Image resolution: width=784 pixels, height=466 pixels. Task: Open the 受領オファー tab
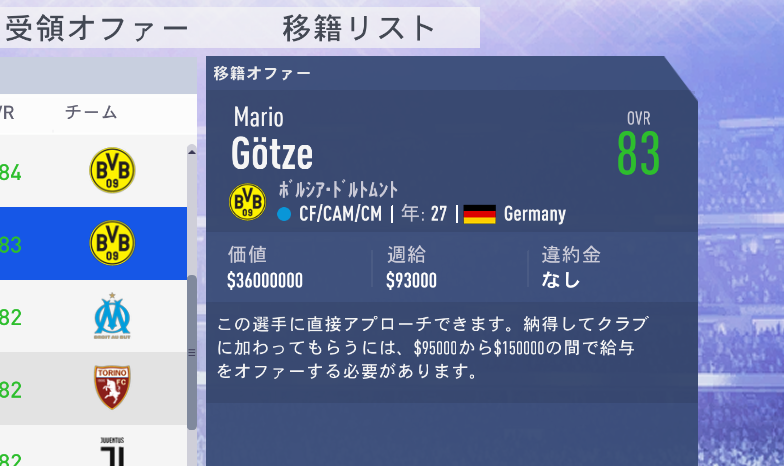tap(96, 28)
